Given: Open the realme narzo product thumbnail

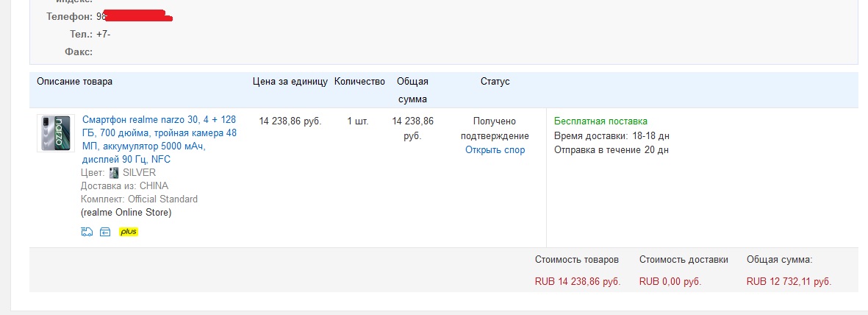Looking at the screenshot, I should point(56,133).
